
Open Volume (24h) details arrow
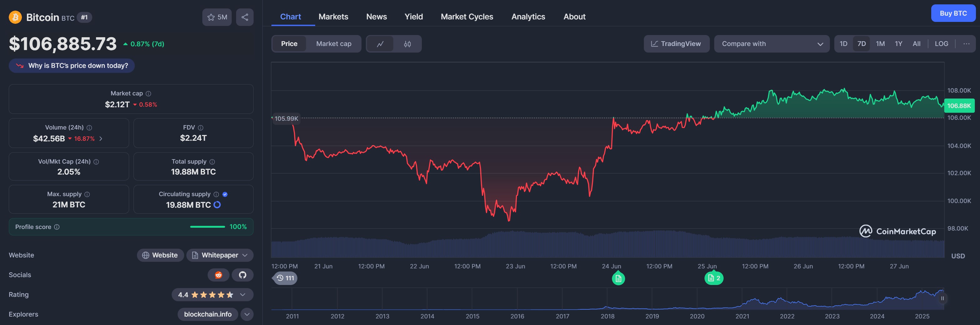(101, 139)
